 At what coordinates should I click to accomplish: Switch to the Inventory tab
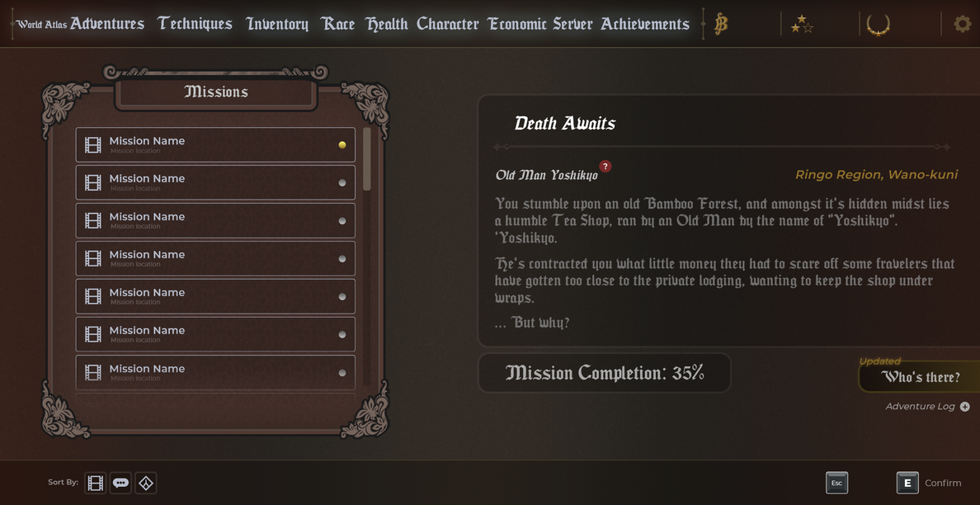[277, 24]
